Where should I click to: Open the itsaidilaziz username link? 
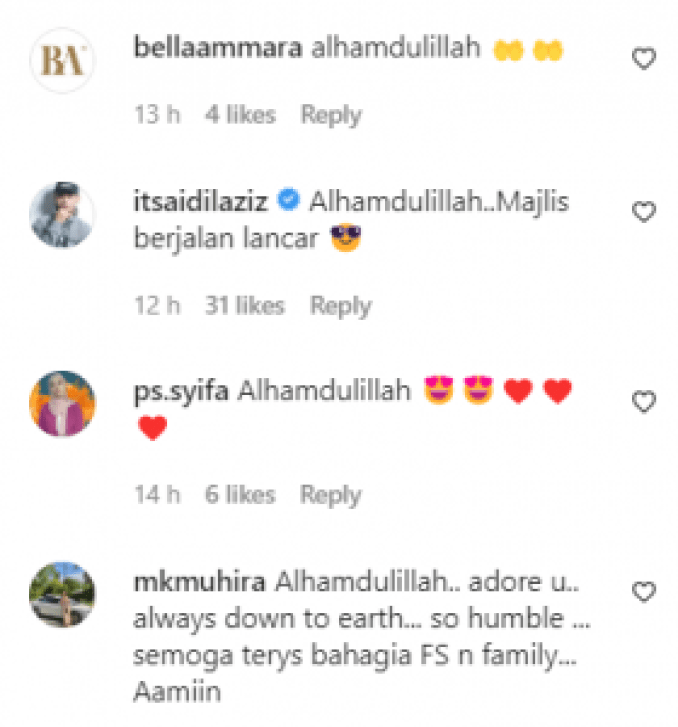[201, 201]
